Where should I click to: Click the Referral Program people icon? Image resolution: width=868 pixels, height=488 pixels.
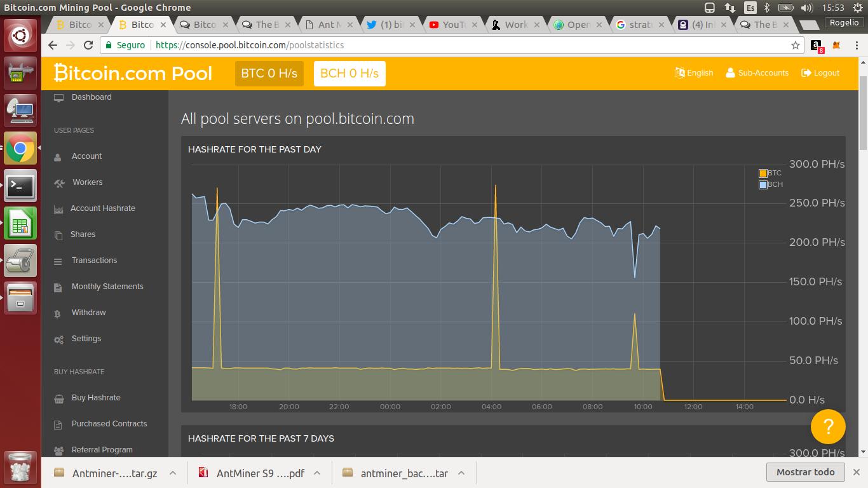tap(59, 451)
